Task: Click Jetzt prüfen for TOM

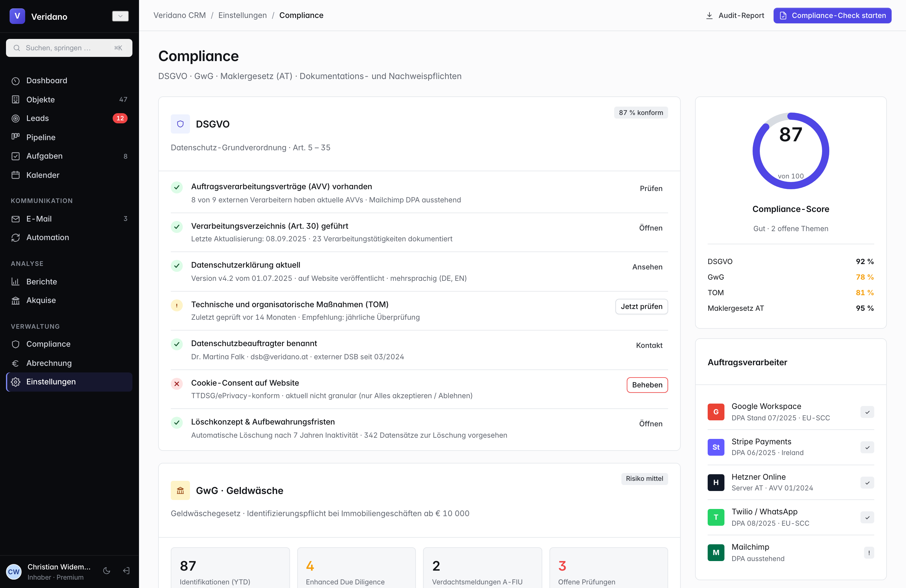Action: (x=641, y=307)
